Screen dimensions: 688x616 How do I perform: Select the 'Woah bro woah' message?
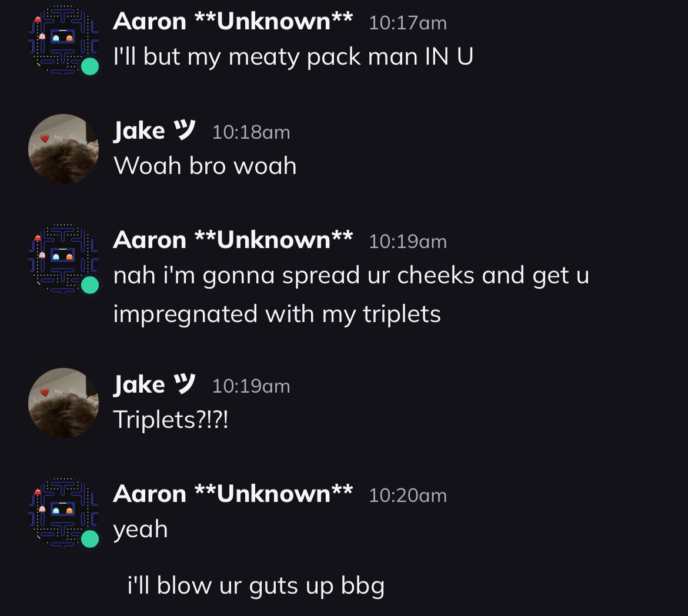(x=205, y=166)
